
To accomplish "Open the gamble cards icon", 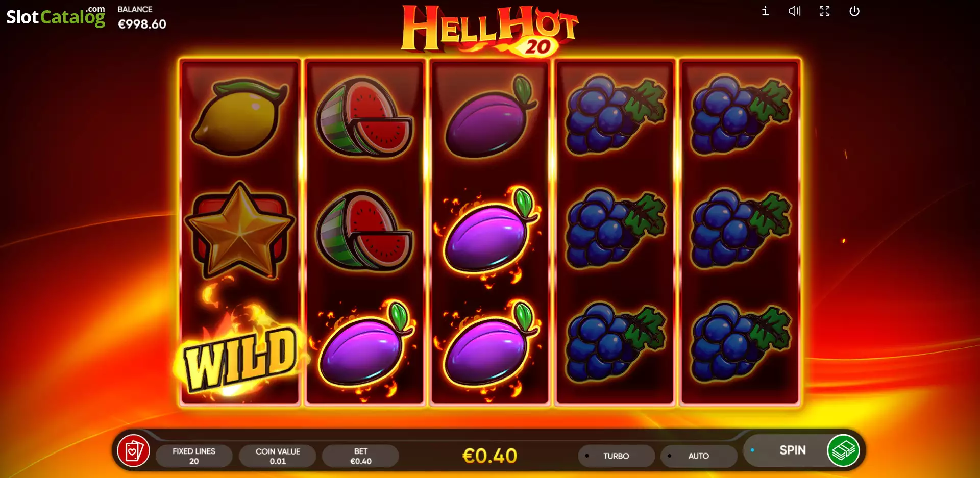I will 133,451.
